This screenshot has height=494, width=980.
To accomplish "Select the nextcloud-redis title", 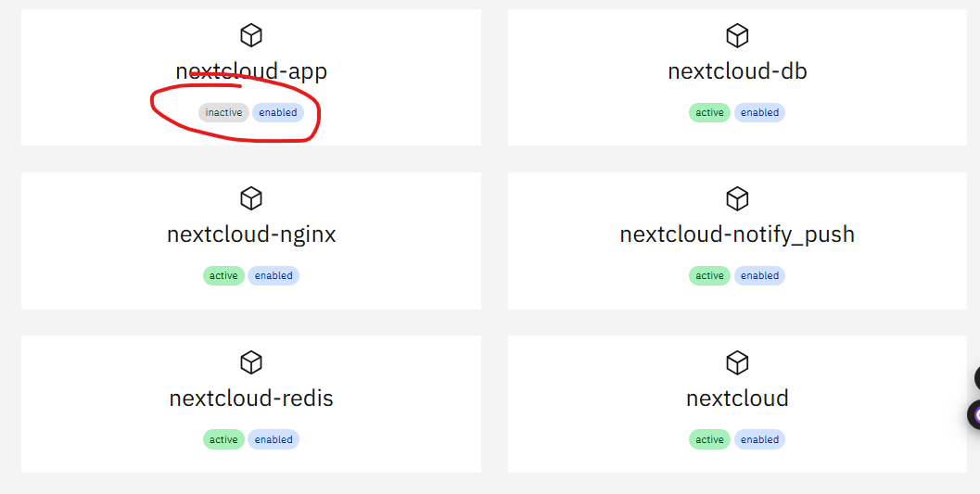I will tap(251, 398).
